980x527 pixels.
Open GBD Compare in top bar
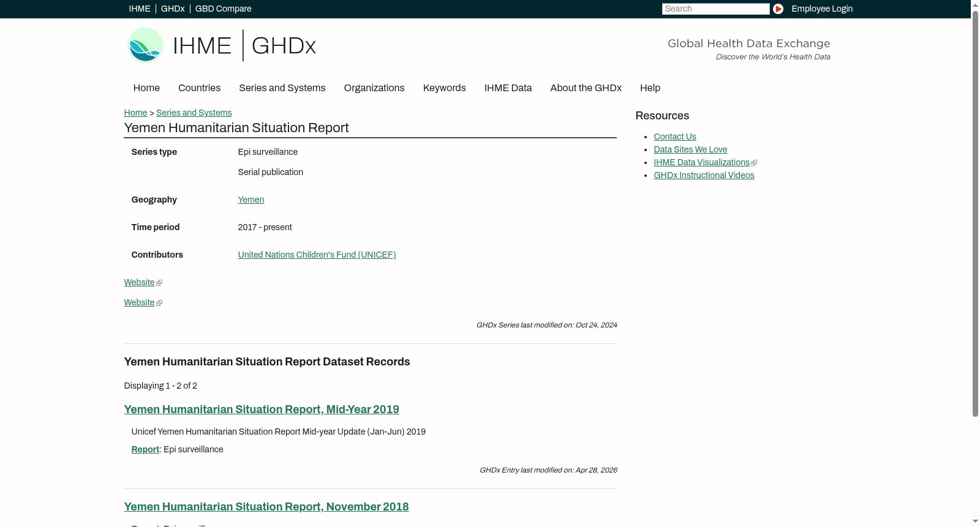pyautogui.click(x=223, y=9)
